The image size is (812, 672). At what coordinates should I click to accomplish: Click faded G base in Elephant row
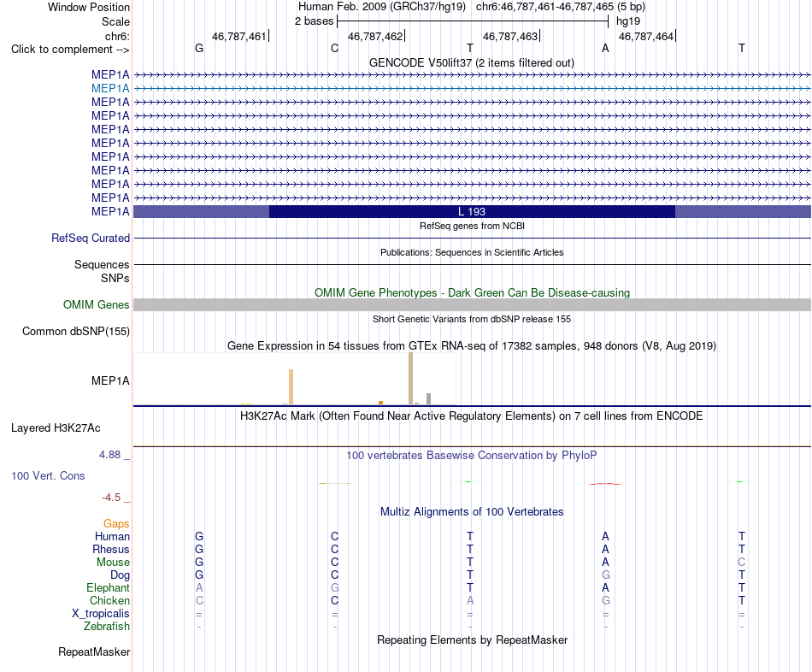(335, 587)
